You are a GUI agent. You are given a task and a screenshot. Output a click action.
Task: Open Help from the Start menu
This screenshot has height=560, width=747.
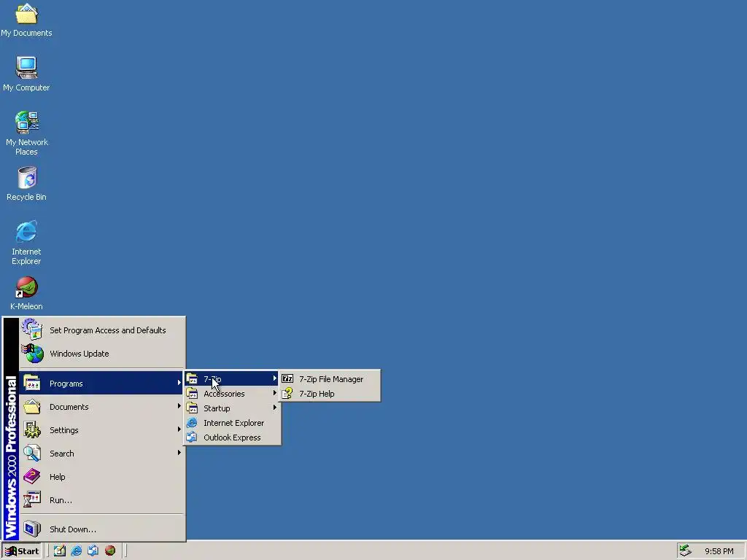101,477
